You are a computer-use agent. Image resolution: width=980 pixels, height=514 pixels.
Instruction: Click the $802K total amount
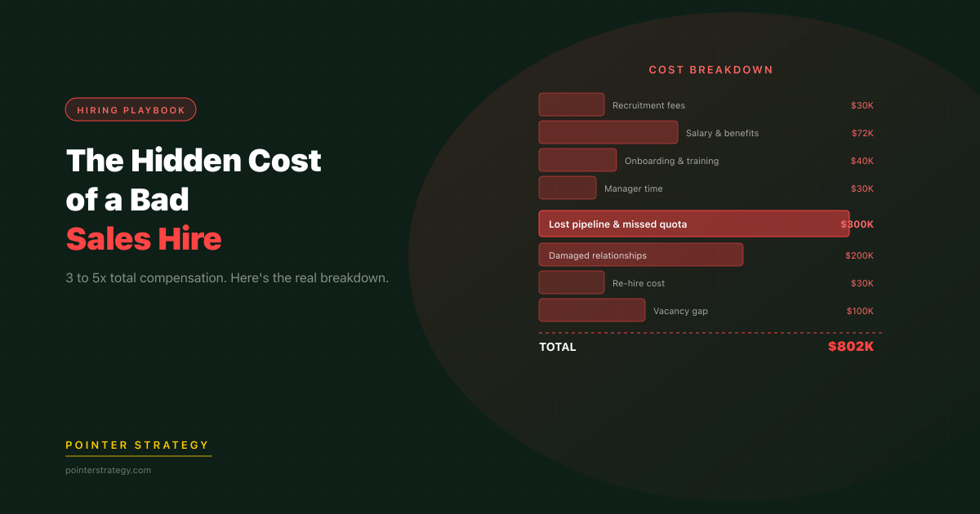850,347
